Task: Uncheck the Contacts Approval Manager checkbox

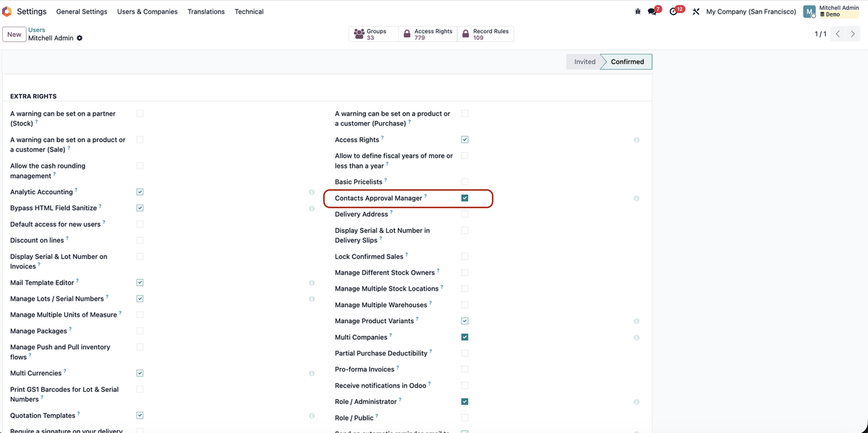Action: click(x=464, y=198)
